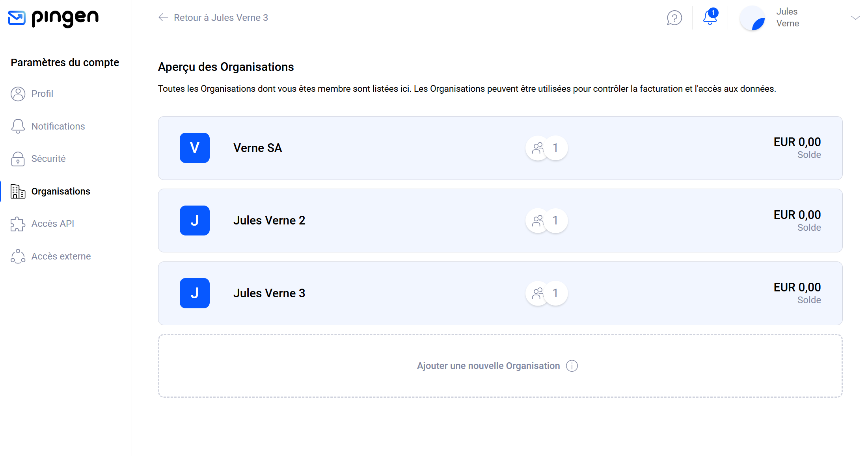Click the Verne SA blue V icon
868x456 pixels.
point(195,148)
